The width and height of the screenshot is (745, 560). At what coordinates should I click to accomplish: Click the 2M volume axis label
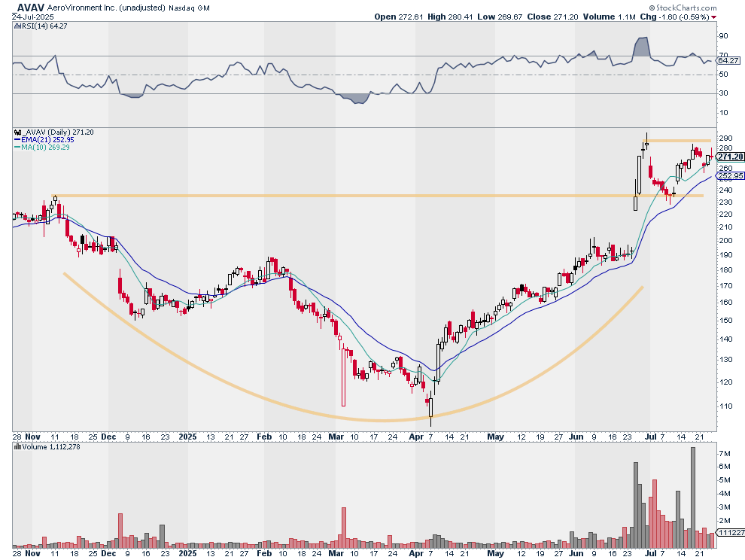point(725,520)
